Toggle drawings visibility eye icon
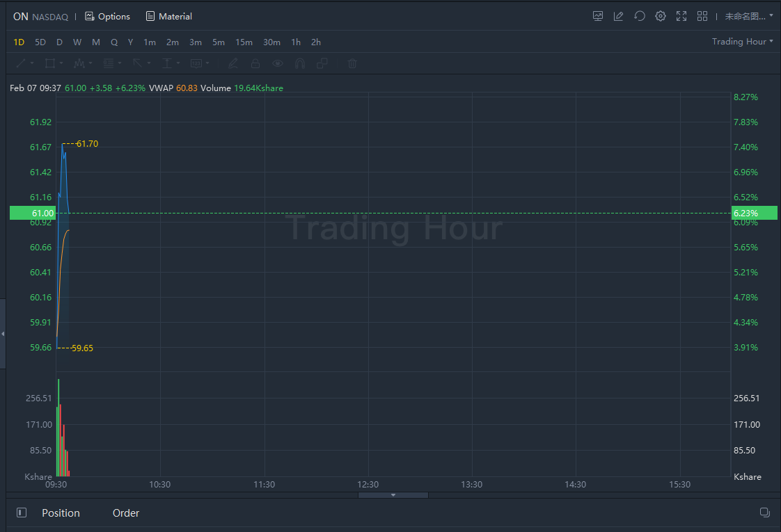Viewport: 781px width, 532px height. point(278,63)
